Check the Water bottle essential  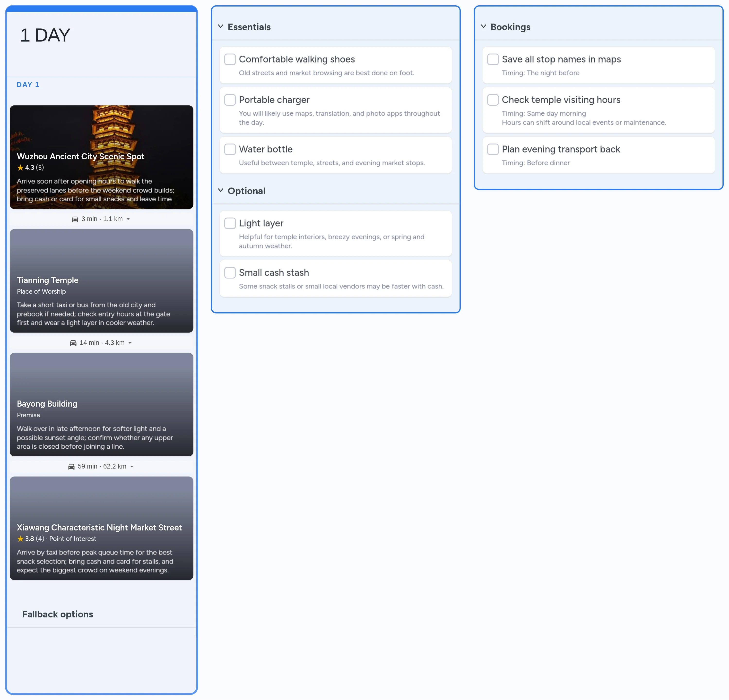coord(230,149)
